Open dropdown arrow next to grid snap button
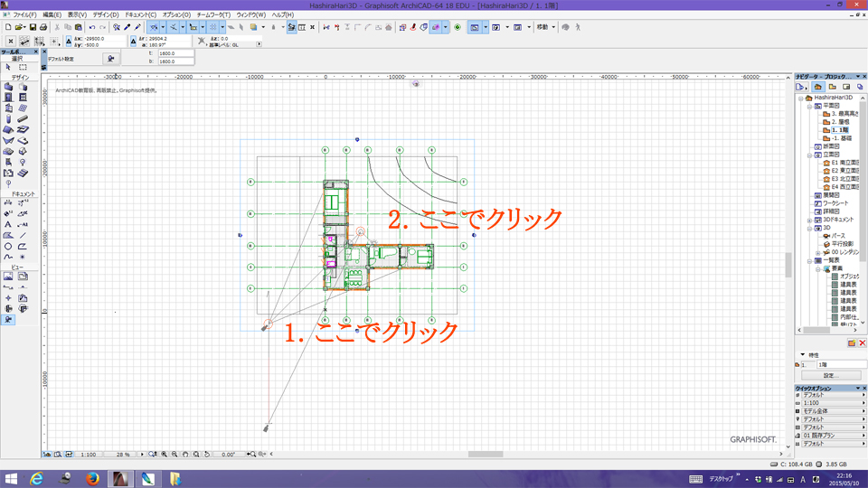Viewport: 868px width, 488px height. [222, 27]
